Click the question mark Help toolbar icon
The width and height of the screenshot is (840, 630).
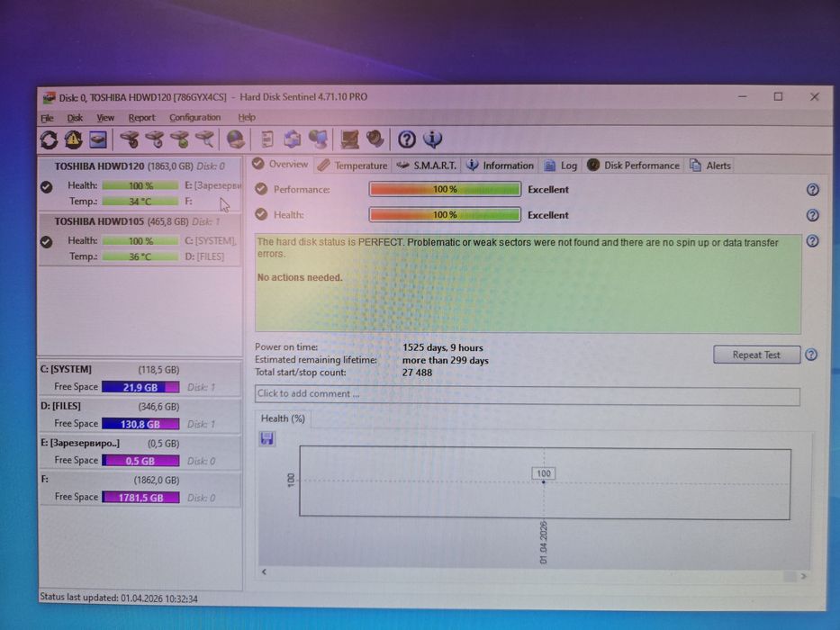pos(407,139)
